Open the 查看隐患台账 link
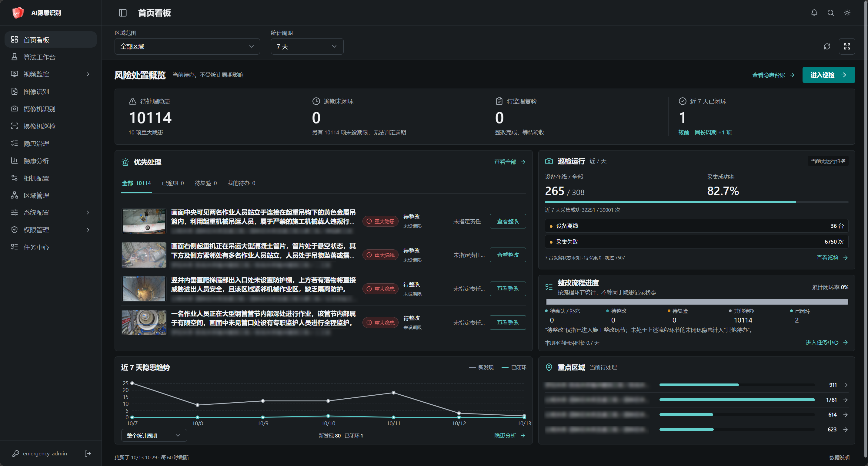Viewport: 868px width, 466px height. [773, 75]
